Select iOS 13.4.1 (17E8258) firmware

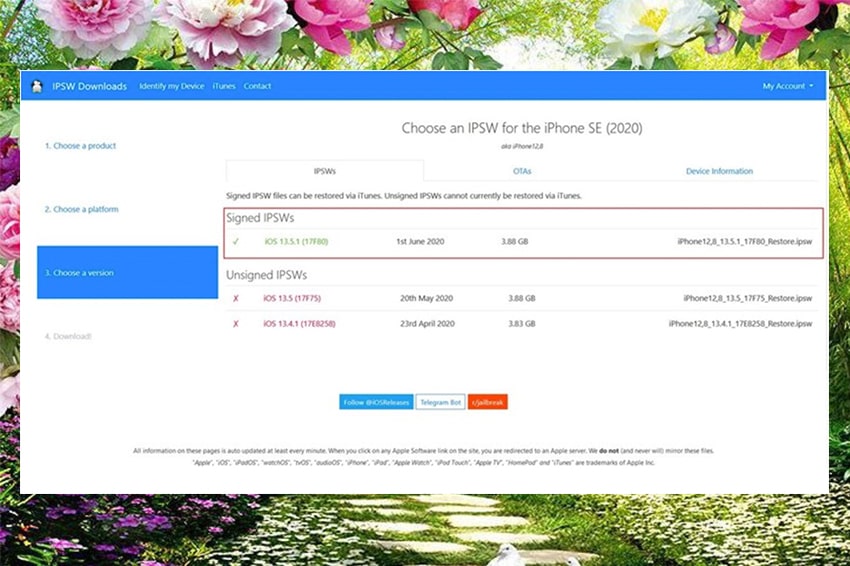(x=299, y=324)
